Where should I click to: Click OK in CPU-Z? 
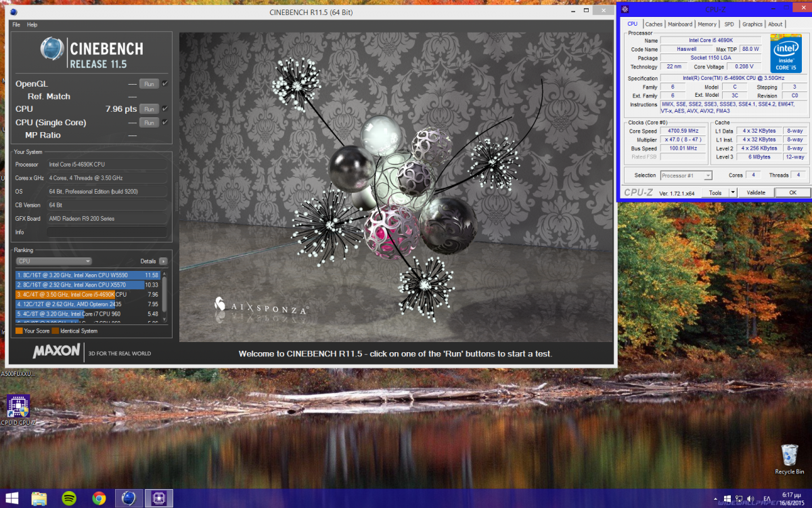point(792,192)
